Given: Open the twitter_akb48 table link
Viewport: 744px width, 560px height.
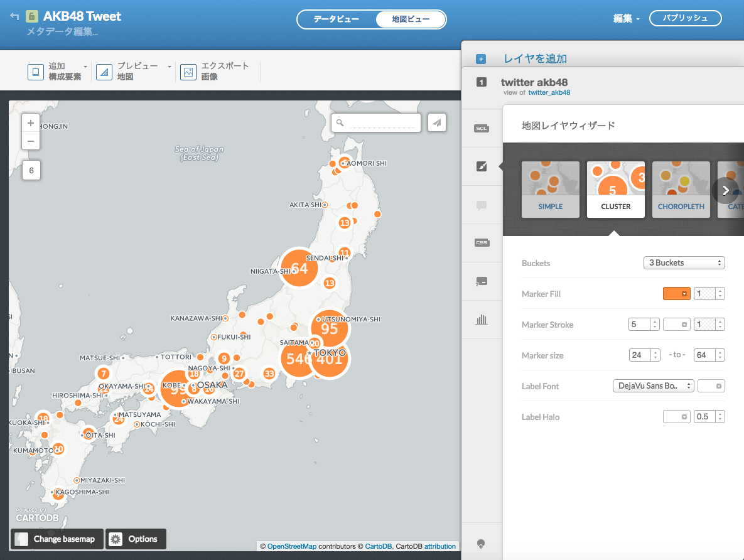Looking at the screenshot, I should pos(549,92).
